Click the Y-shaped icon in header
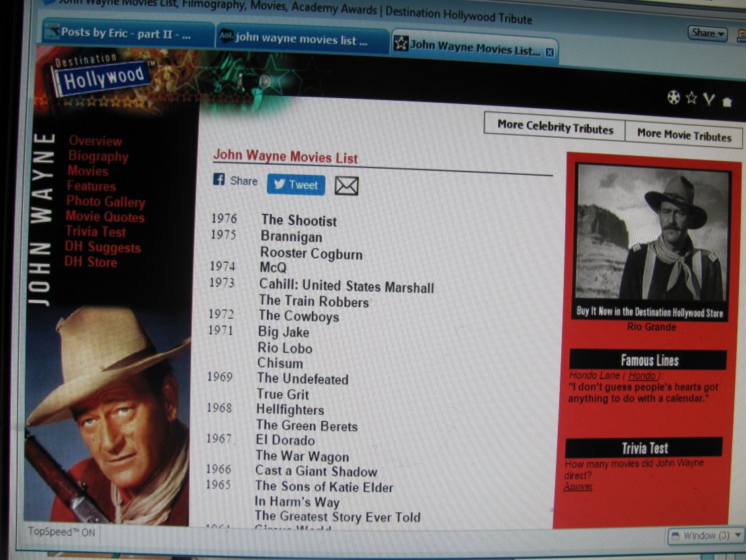This screenshot has width=746, height=560. pos(709,99)
